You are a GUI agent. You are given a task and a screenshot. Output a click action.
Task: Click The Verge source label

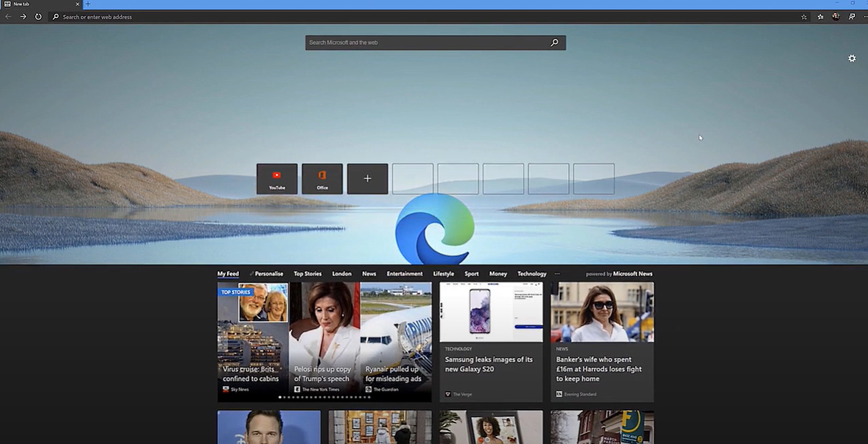click(462, 394)
